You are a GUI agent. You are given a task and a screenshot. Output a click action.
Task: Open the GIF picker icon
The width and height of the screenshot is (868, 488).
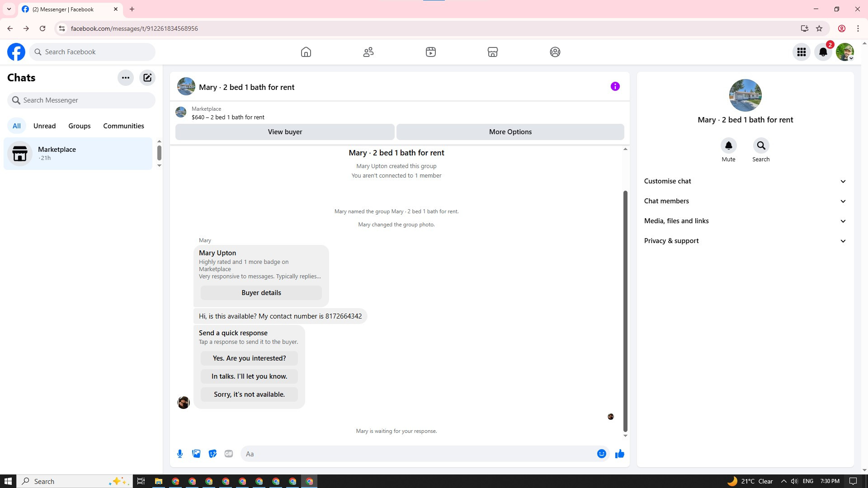coord(229,454)
